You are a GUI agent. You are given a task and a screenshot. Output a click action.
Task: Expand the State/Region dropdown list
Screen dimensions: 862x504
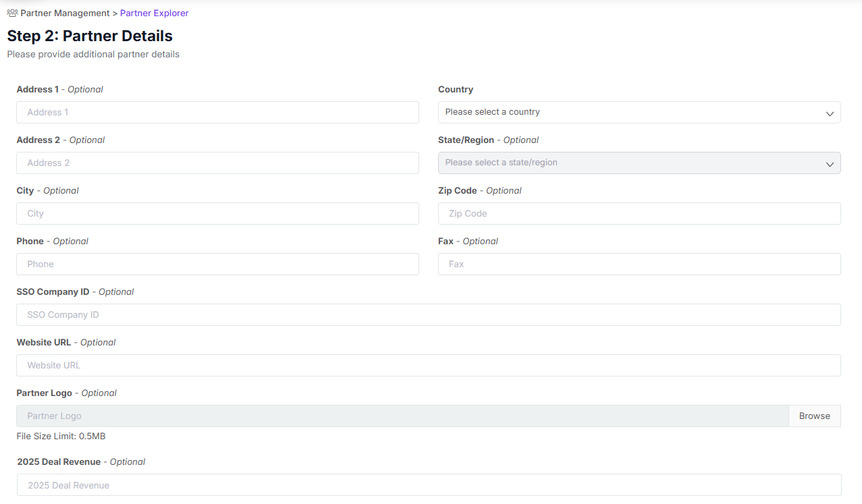tap(639, 163)
